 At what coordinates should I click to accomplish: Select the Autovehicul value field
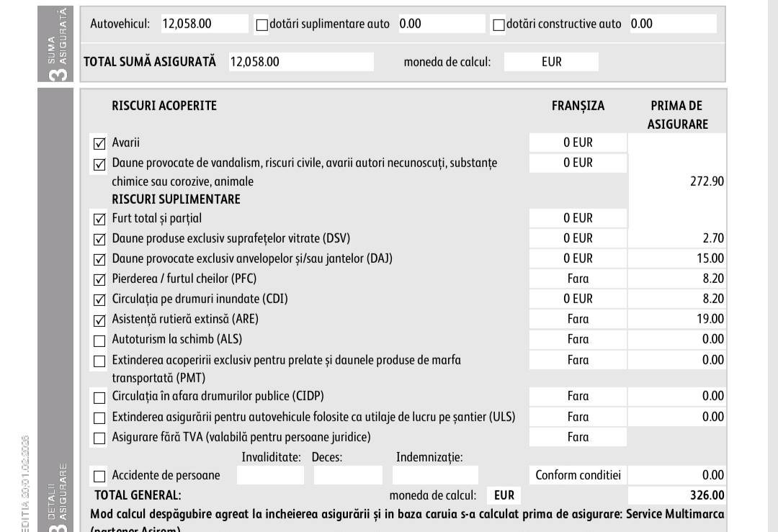[x=205, y=24]
